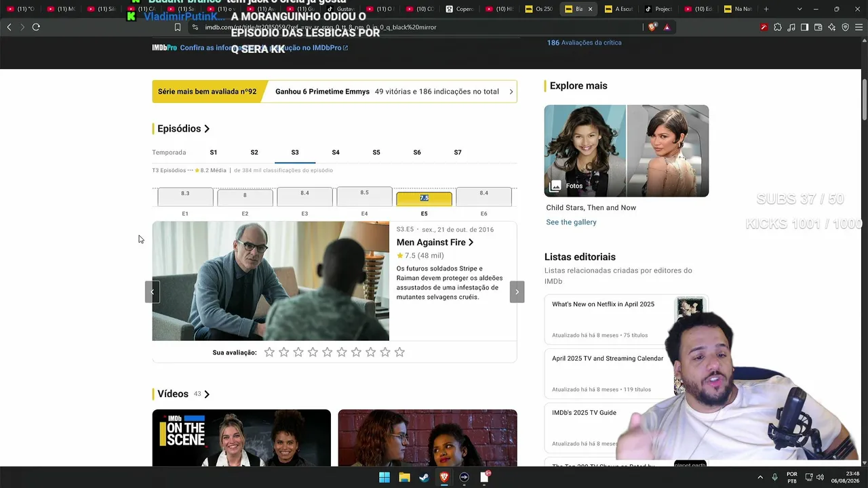Close the active IMDb browser tab
Image resolution: width=868 pixels, height=488 pixels.
point(590,9)
